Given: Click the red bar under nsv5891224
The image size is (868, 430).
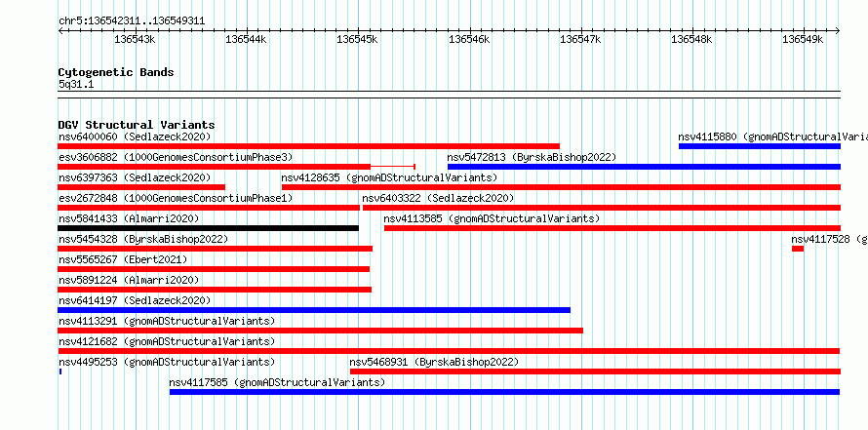Looking at the screenshot, I should click(215, 290).
